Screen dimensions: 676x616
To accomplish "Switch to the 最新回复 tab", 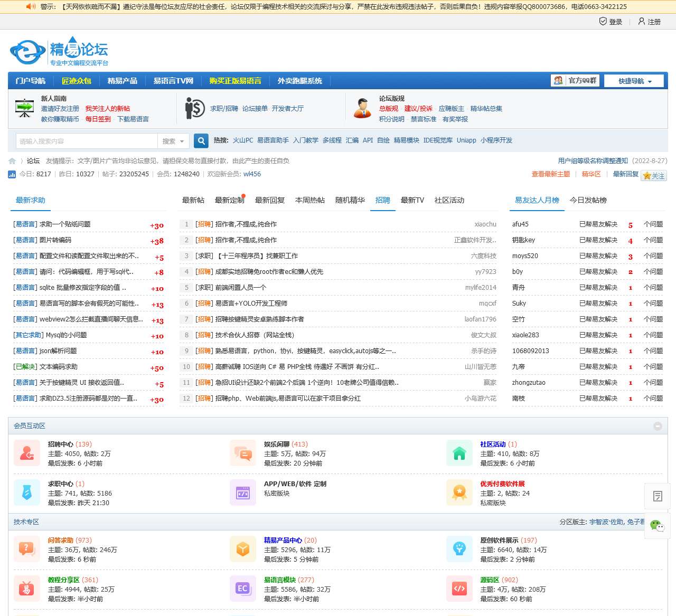I will pos(269,201).
